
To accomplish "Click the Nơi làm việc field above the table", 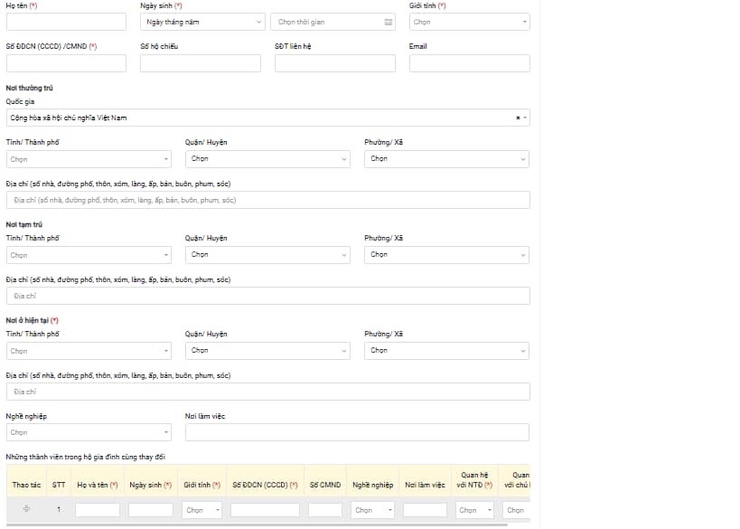I will [357, 433].
